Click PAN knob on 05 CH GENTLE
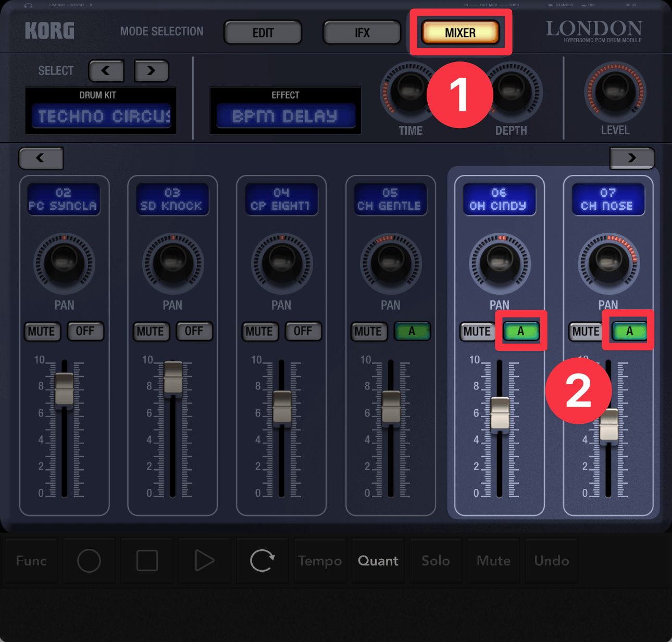672x642 pixels. point(391,263)
